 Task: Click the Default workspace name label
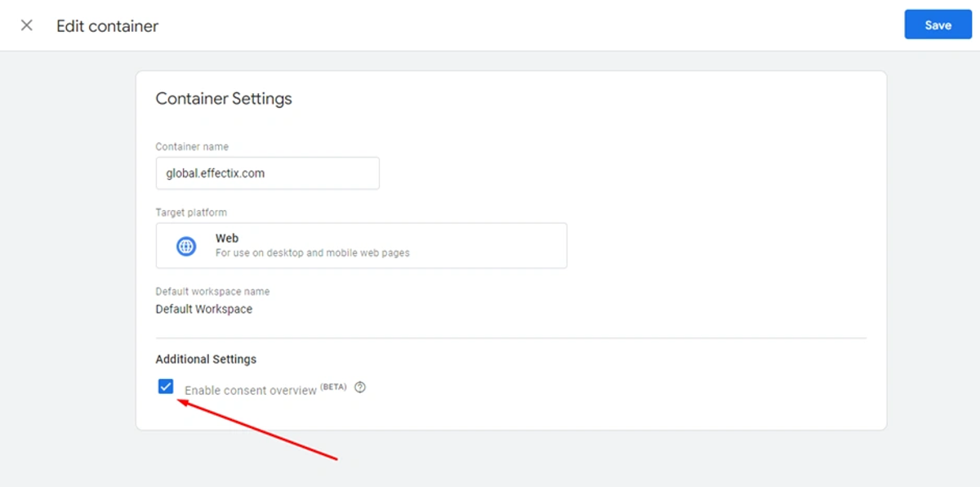pos(212,291)
